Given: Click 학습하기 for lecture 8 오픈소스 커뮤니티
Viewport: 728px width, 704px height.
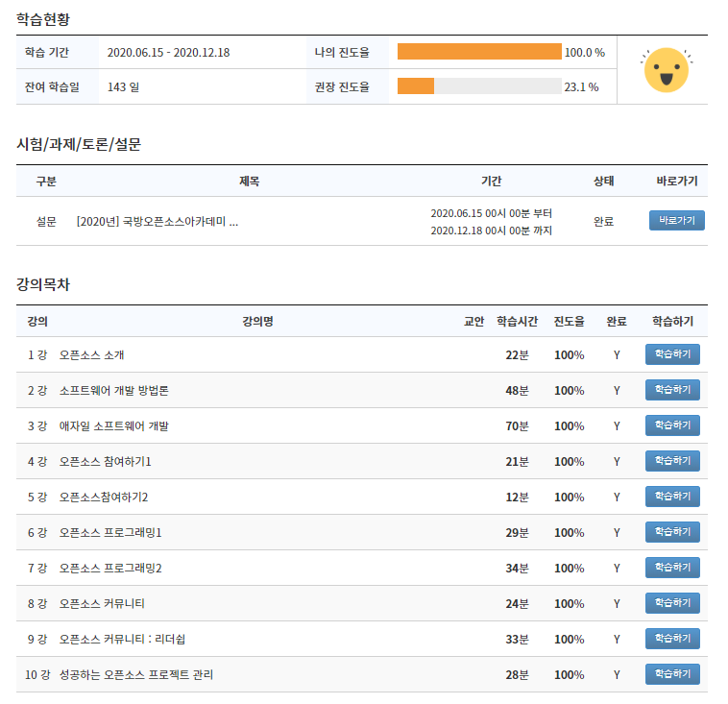Looking at the screenshot, I should click(672, 603).
